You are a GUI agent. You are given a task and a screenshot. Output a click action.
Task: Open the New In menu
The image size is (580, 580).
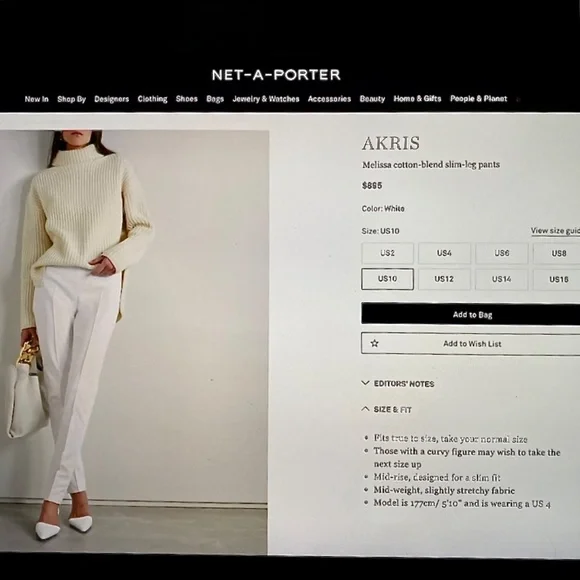37,99
